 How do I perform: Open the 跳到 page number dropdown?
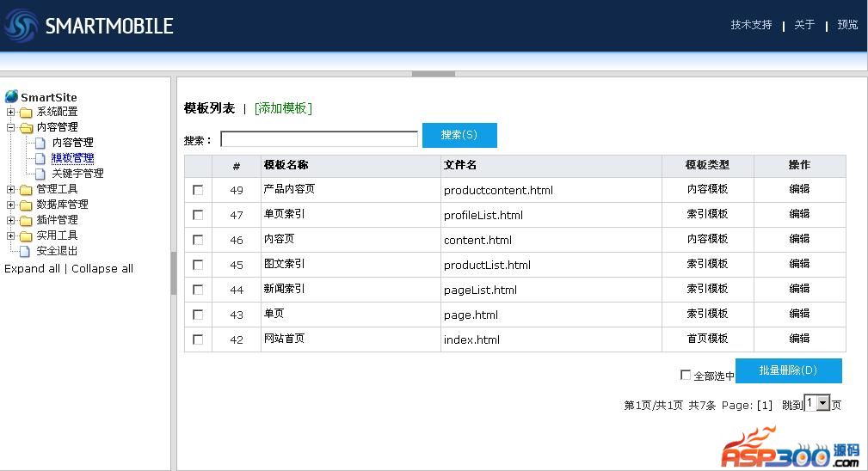pos(817,403)
